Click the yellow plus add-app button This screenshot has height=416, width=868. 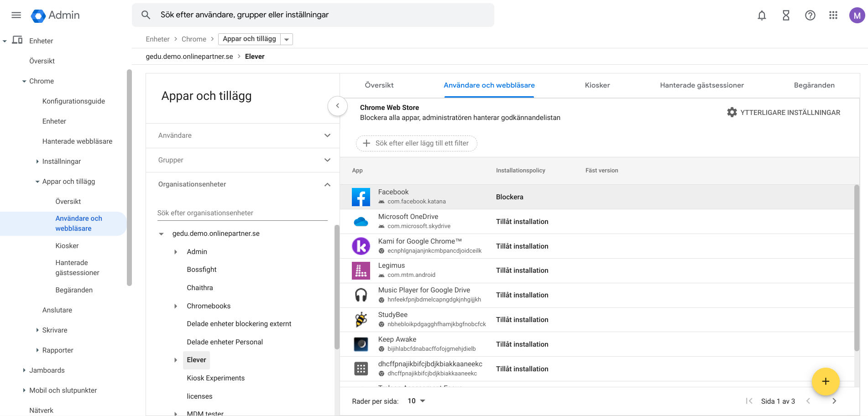(826, 381)
